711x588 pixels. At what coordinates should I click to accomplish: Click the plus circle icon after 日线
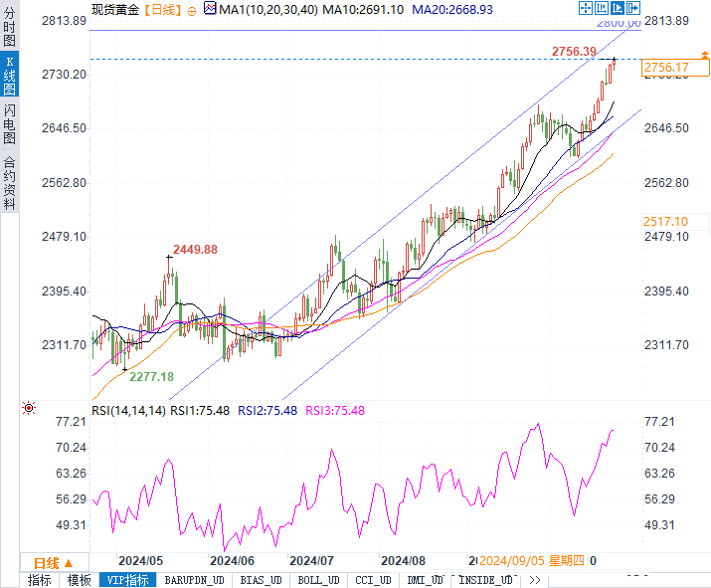click(x=192, y=9)
